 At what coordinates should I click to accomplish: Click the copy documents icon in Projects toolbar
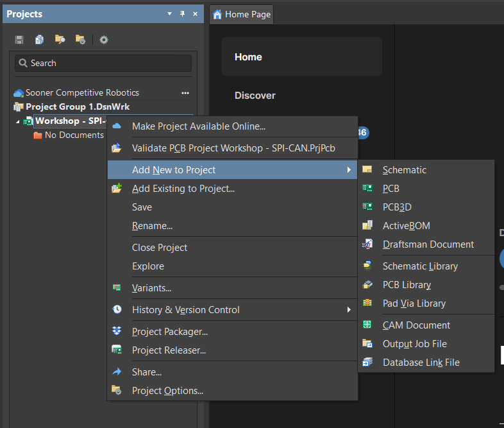(x=39, y=40)
